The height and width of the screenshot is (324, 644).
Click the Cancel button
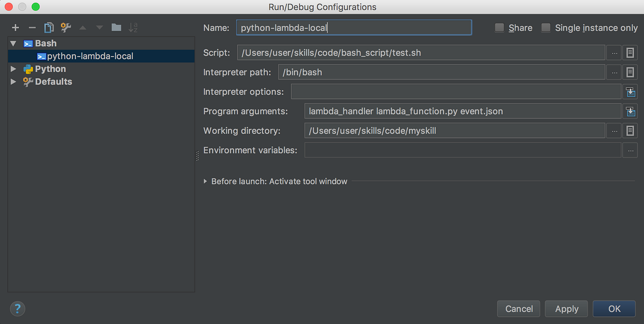click(519, 309)
